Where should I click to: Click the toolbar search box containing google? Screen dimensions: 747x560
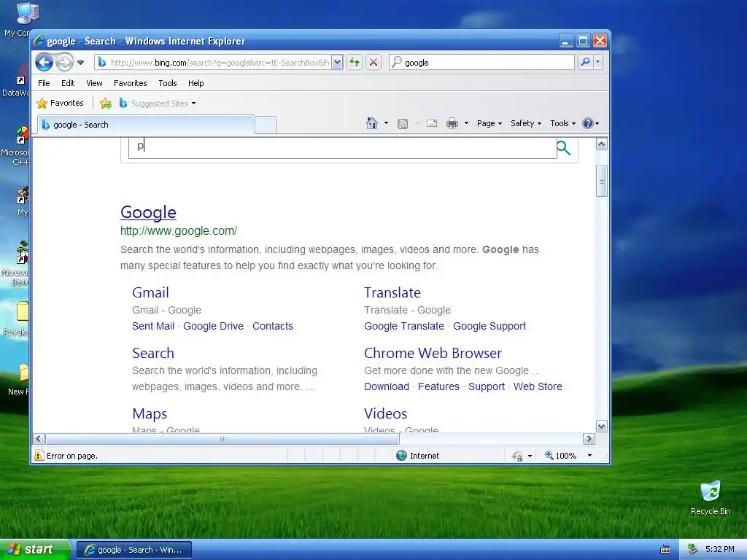481,63
